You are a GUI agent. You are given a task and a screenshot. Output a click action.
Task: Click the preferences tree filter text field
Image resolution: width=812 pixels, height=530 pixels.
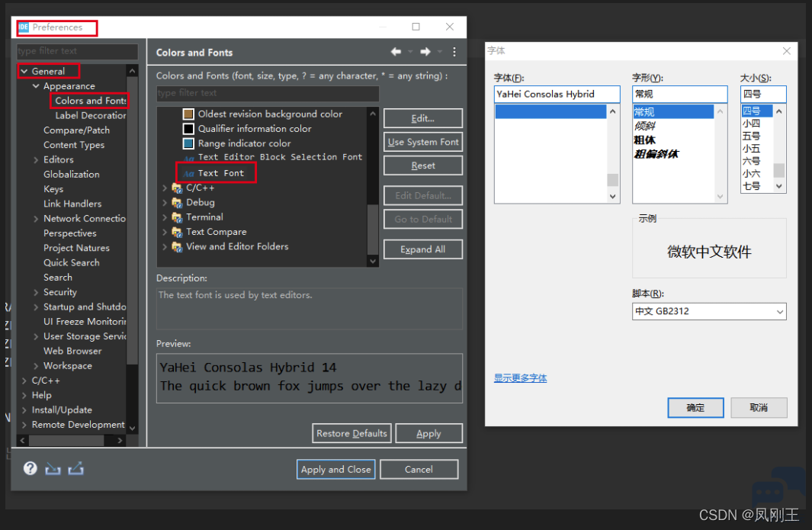[77, 51]
